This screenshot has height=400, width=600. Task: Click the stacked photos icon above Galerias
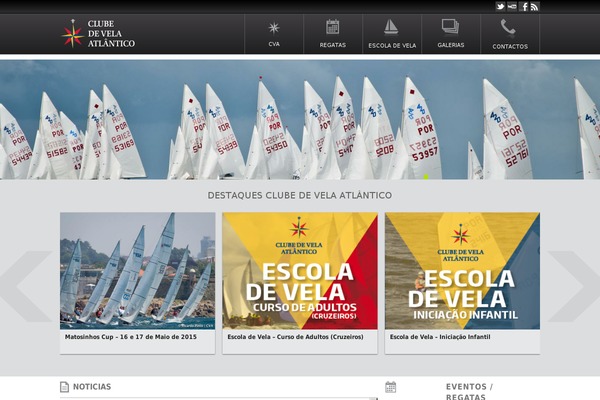click(x=450, y=26)
